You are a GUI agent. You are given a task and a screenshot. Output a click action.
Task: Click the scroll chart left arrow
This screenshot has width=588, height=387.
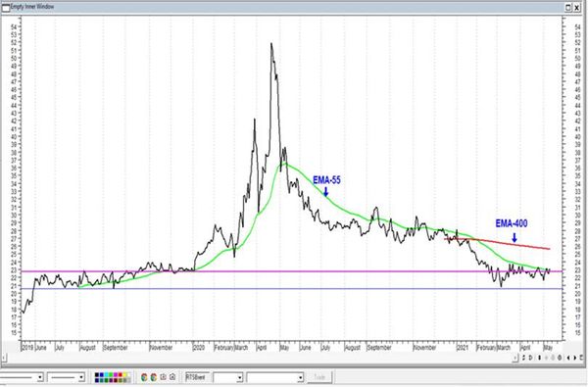point(568,358)
